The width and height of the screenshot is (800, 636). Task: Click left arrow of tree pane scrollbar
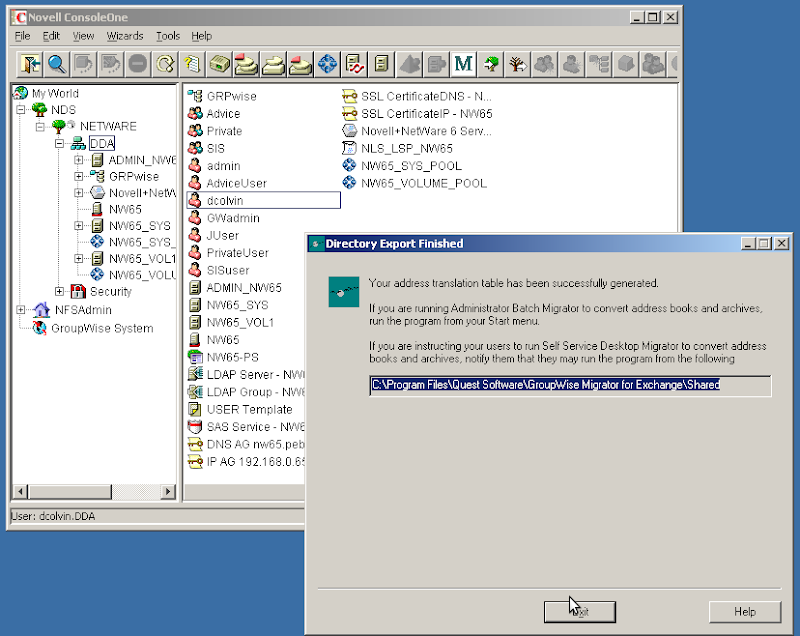(20, 492)
